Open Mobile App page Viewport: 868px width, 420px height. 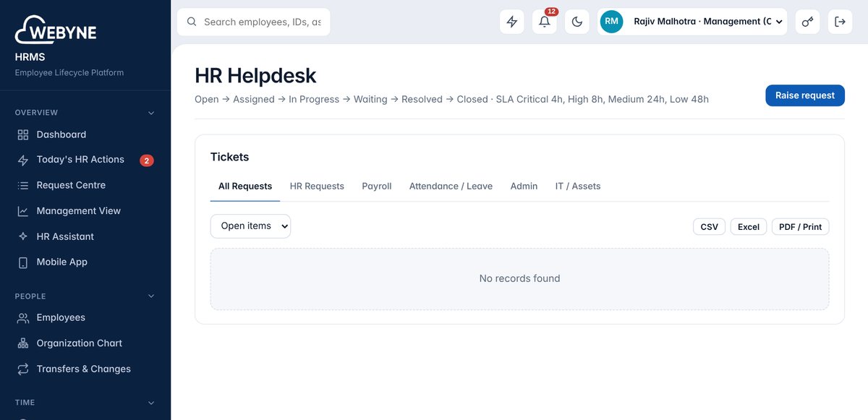(x=85, y=262)
